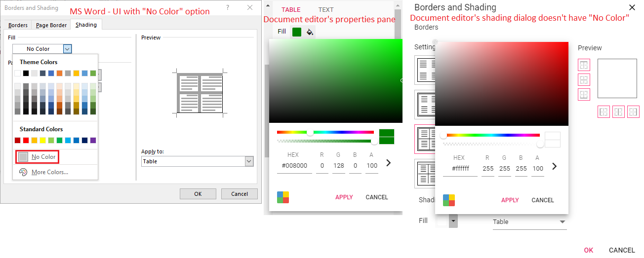This screenshot has width=644, height=258.
Task: Click the "?" help icon in Word dialog
Action: 228,8
